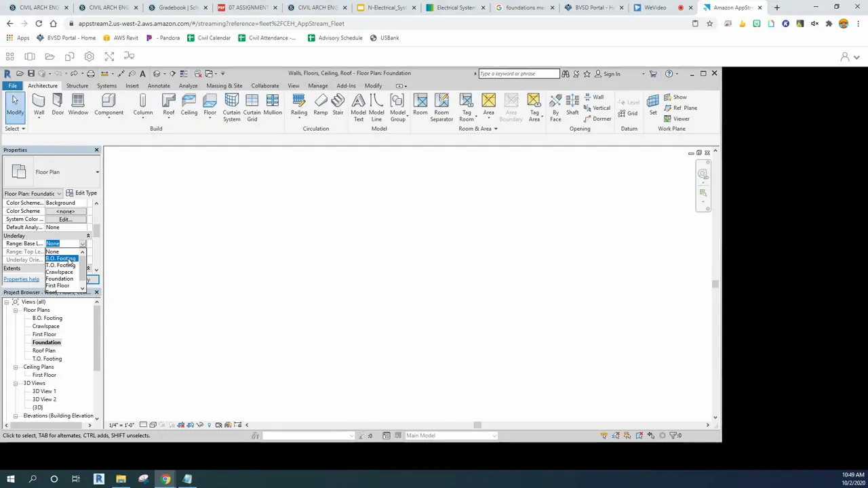
Task: Select the Window tool
Action: coord(78,105)
